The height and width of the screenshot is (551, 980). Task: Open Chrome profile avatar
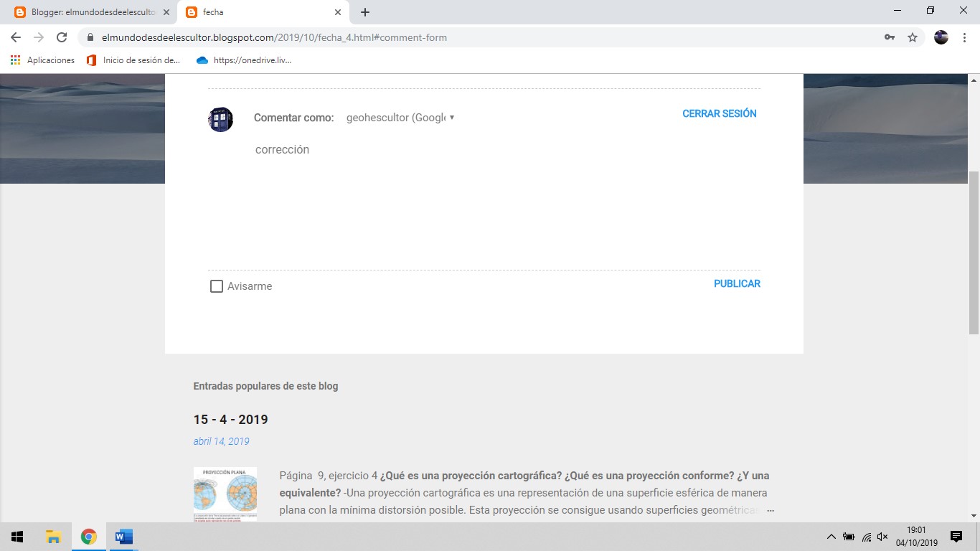[x=941, y=37]
